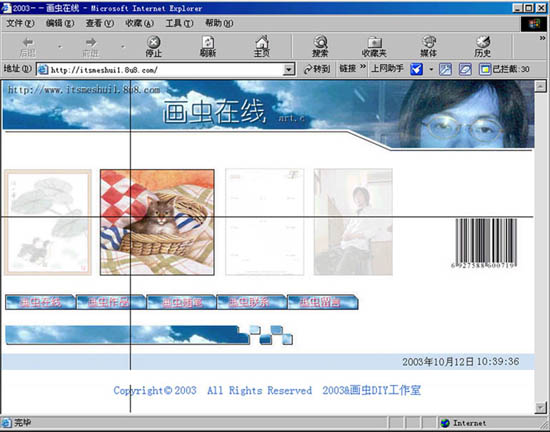Image resolution: width=550 pixels, height=432 pixels.
Task: Click the address bar URL field
Action: tap(160, 69)
